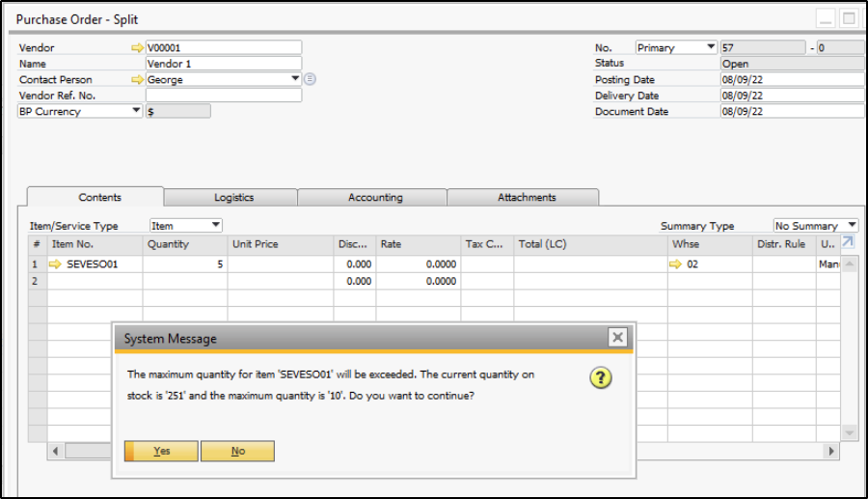The height and width of the screenshot is (499, 868).
Task: Click the question mark icon in System Message
Action: pos(601,378)
